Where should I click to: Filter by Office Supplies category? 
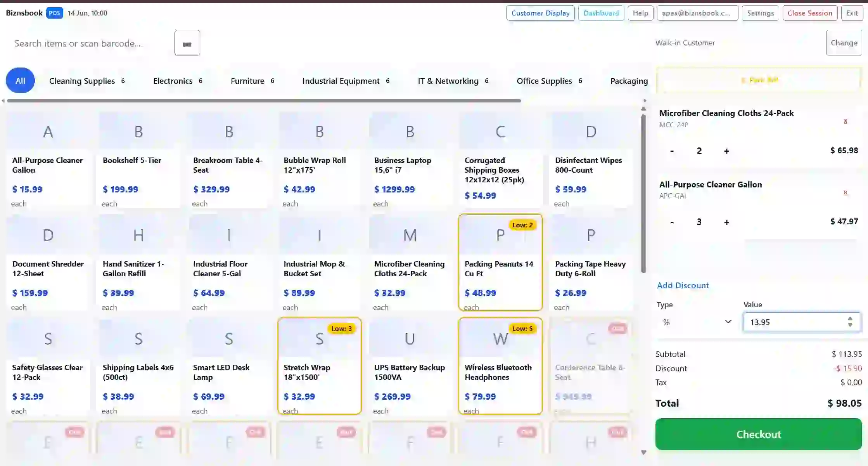(x=549, y=81)
